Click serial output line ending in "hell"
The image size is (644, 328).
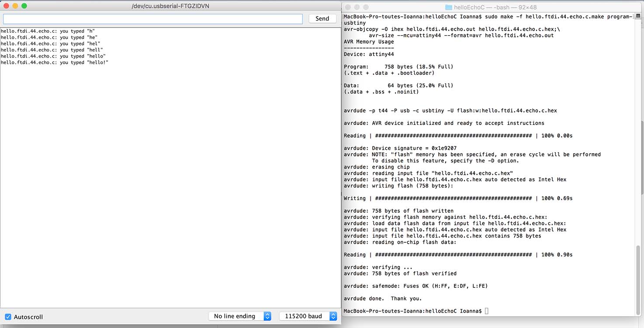(52, 50)
